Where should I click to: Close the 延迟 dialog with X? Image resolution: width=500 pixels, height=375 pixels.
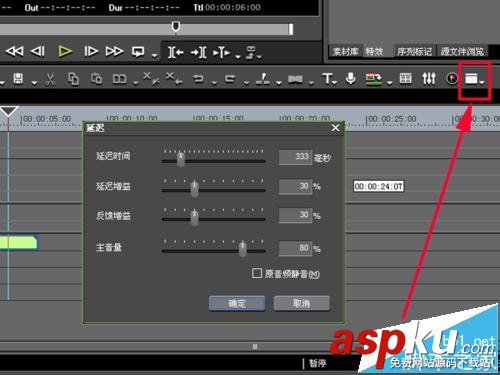pos(336,128)
